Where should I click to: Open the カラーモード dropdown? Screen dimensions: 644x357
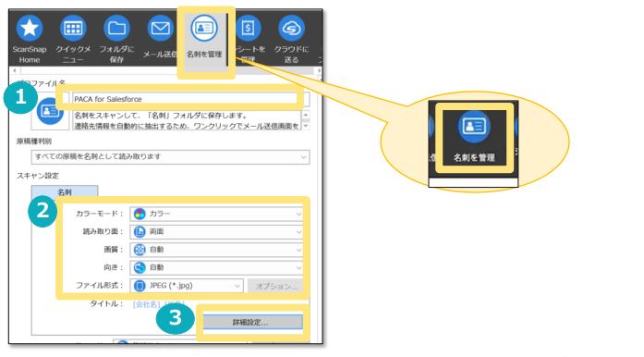(217, 214)
